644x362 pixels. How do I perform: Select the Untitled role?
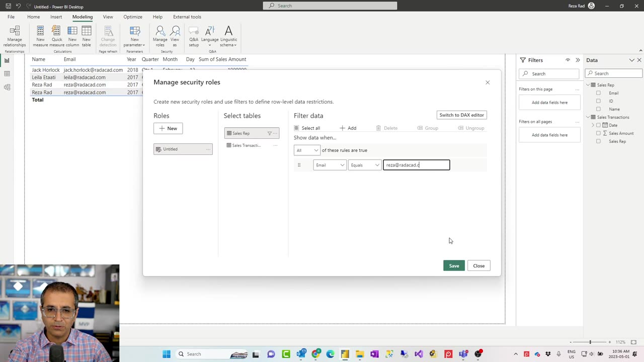pyautogui.click(x=183, y=149)
